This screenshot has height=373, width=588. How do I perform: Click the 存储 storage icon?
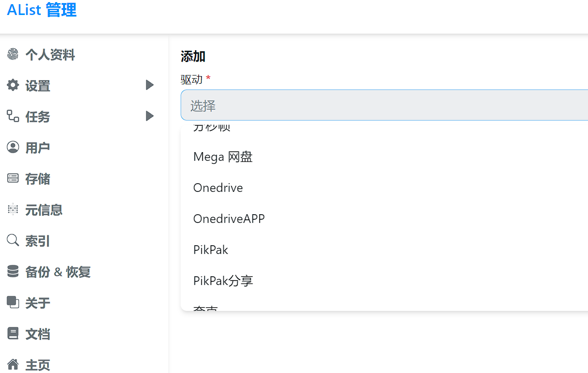pos(12,178)
